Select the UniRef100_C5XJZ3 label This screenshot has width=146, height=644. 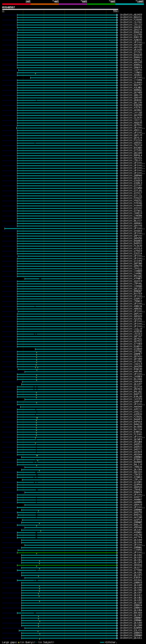131,25
